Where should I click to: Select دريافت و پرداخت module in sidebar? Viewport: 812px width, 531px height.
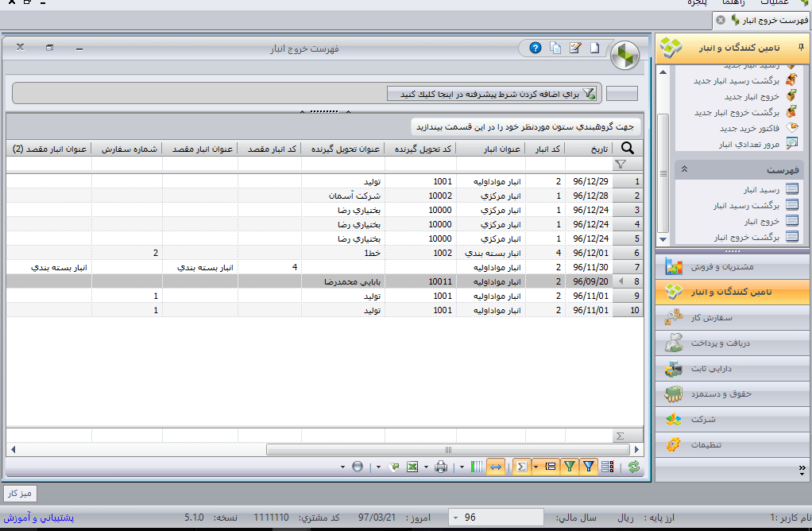pos(733,343)
